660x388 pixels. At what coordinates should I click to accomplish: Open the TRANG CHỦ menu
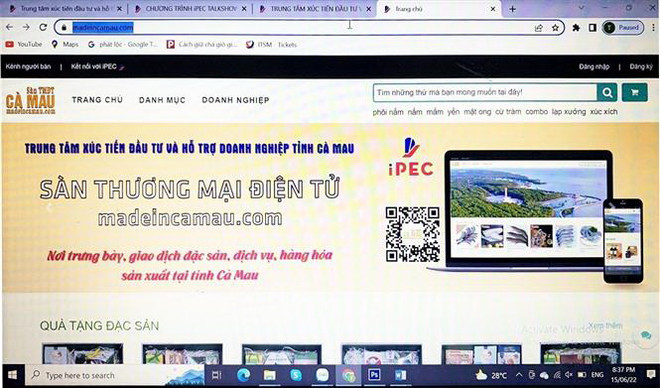(97, 100)
